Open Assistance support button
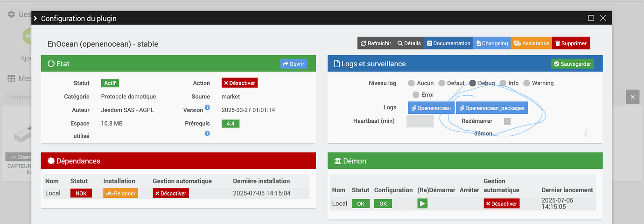This screenshot has width=644, height=224. click(531, 43)
